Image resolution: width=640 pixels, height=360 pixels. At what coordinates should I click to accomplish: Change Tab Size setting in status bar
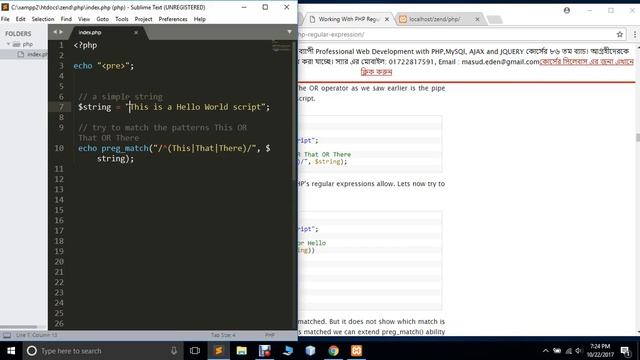coord(223,335)
